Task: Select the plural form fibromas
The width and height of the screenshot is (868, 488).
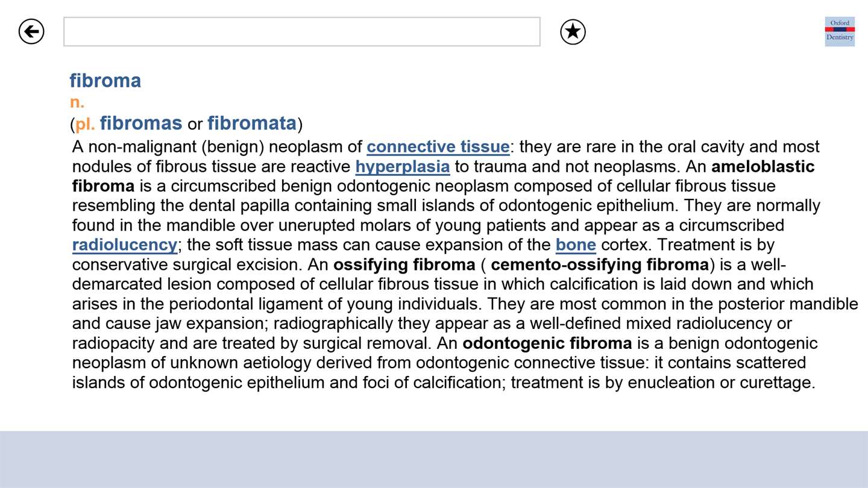Action: coord(141,124)
